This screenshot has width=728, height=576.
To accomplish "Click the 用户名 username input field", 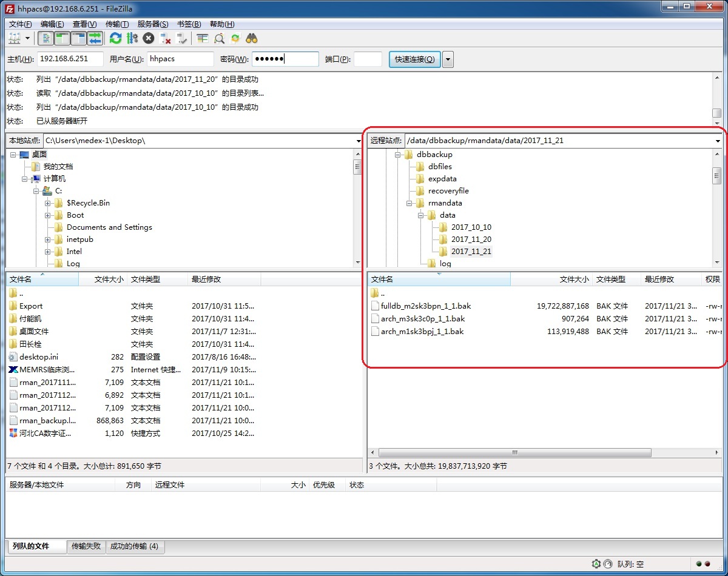I will (x=180, y=59).
